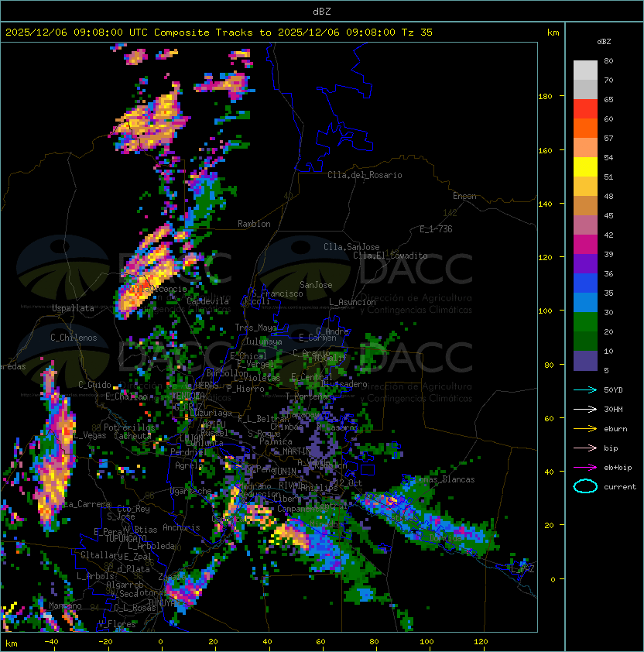Image resolution: width=644 pixels, height=652 pixels.
Task: Click the magenta eb+bip arrow in the legend
Action: coord(585,468)
